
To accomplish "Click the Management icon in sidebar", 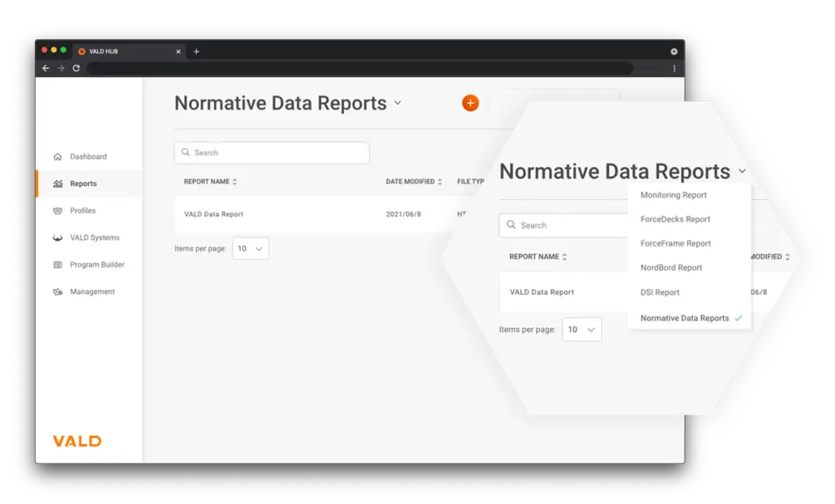I will 58,292.
